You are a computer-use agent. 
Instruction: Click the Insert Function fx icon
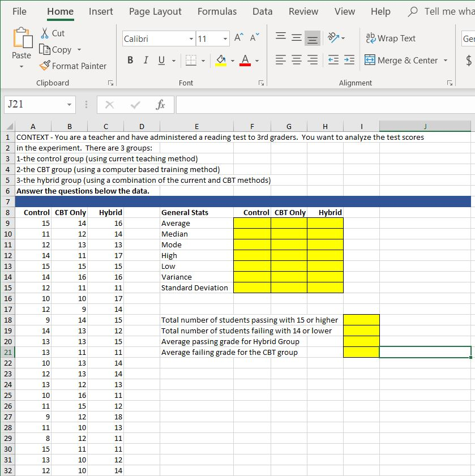(160, 104)
